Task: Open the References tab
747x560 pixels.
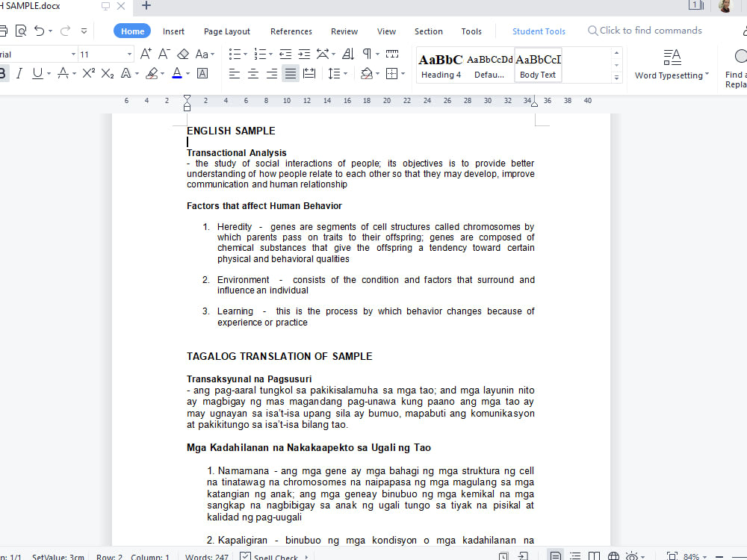Action: 291,31
